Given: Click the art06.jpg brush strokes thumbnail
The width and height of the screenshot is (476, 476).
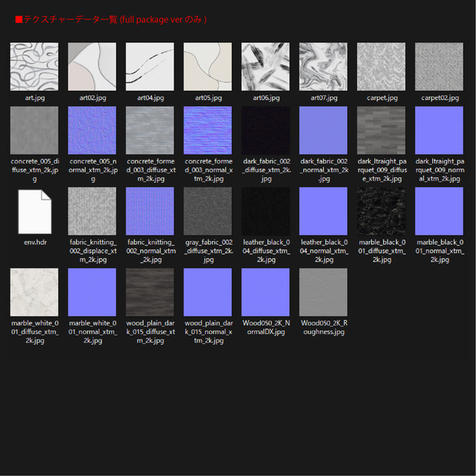Looking at the screenshot, I should pyautogui.click(x=266, y=67).
